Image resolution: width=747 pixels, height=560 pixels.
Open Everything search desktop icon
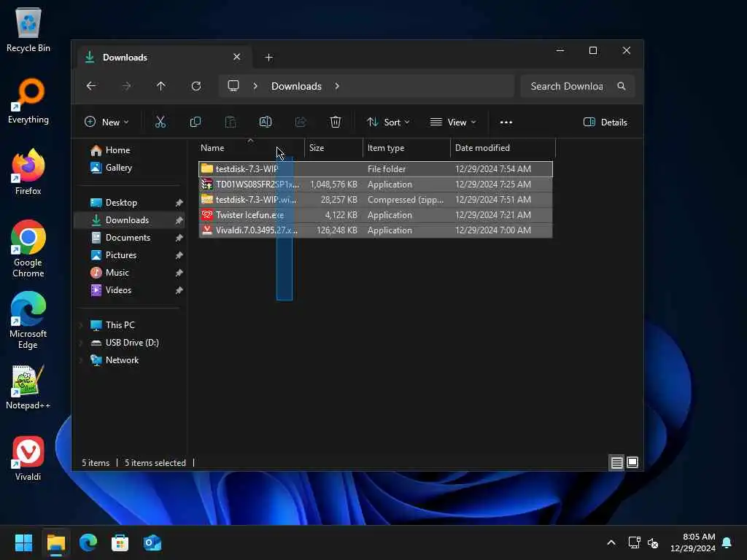(x=28, y=102)
